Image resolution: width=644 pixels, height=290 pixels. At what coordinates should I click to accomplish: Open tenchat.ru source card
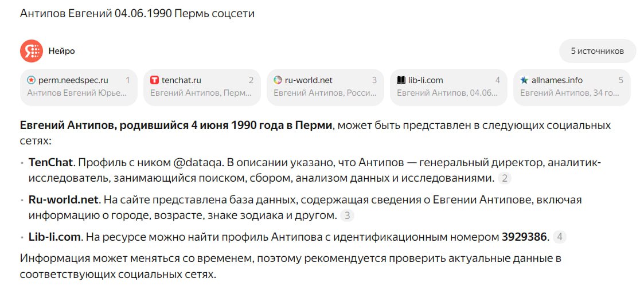[202, 87]
